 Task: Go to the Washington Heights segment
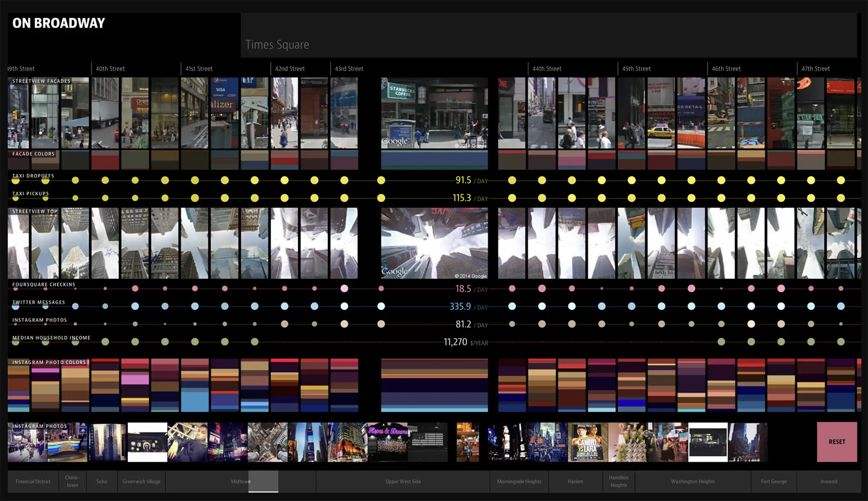pos(693,481)
